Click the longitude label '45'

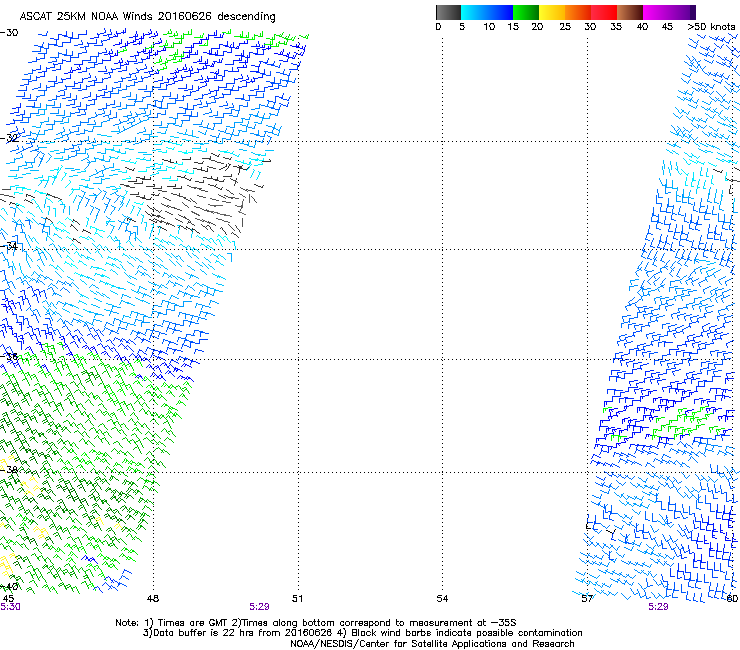8,599
